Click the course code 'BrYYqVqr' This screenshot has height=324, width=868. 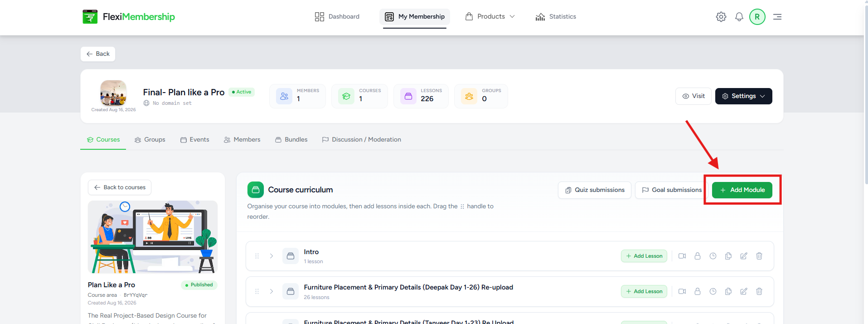136,295
